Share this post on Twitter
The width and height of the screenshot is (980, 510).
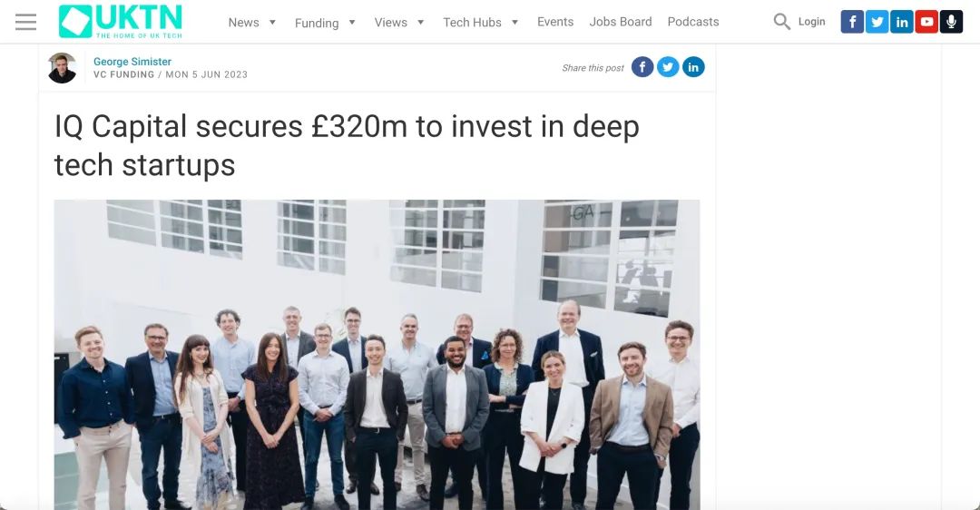668,67
